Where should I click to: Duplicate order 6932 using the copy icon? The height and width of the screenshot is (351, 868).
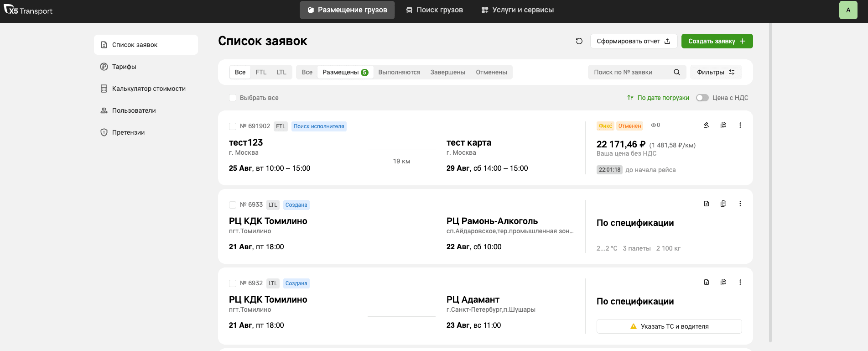point(723,282)
